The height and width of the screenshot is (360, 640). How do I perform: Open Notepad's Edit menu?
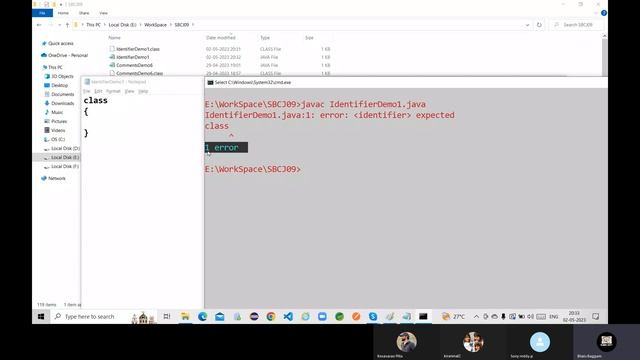(x=98, y=91)
